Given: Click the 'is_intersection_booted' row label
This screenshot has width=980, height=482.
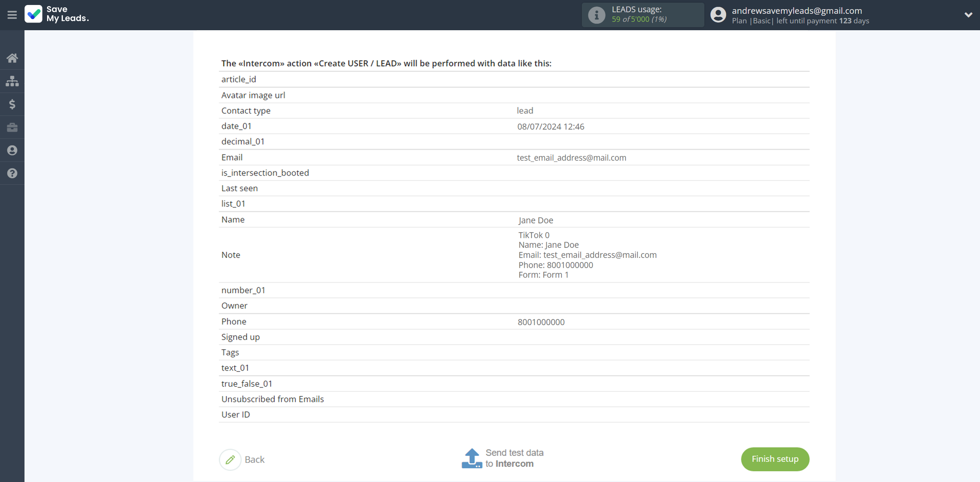Looking at the screenshot, I should click(x=265, y=173).
